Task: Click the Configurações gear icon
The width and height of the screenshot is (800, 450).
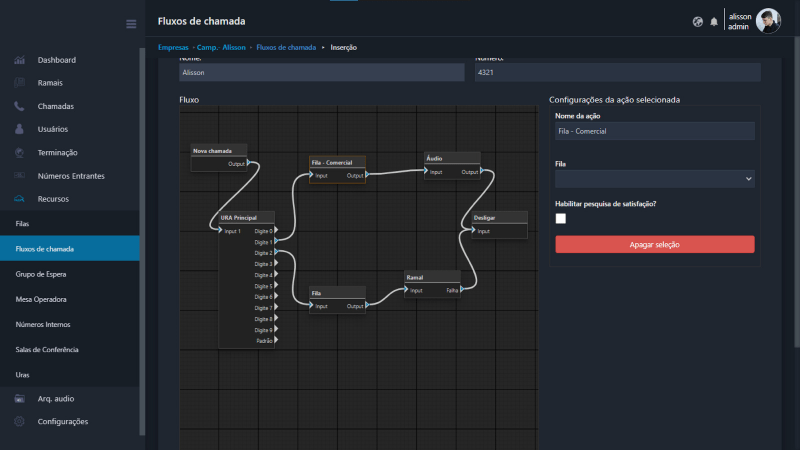Action: (19, 421)
